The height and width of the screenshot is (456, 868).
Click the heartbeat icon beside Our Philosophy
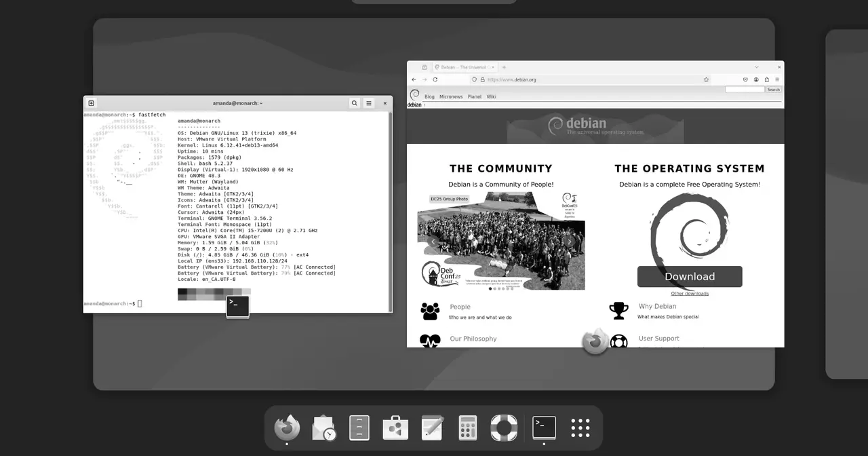(x=430, y=341)
